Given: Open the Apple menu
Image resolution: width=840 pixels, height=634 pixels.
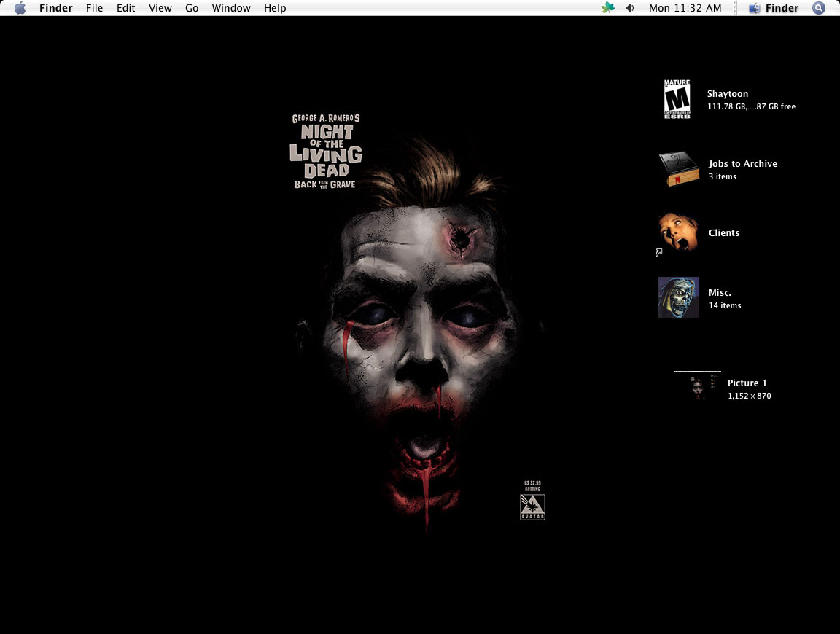Looking at the screenshot, I should 20,8.
